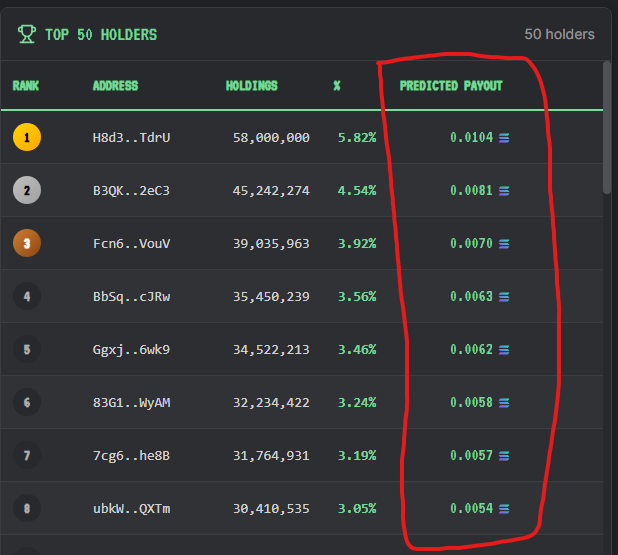Click the Solana icon next to 0.0057
Screen dimensions: 618x555
[504, 456]
